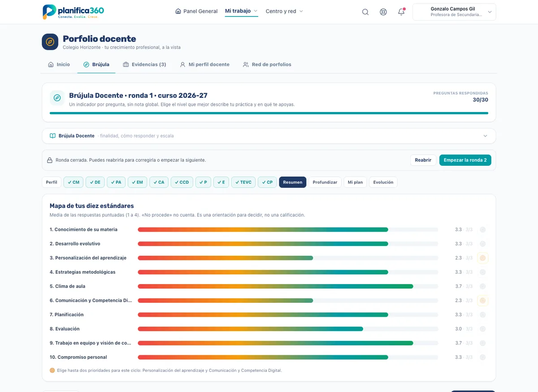538x392 pixels.
Task: Click the 30/30 answered questions count
Action: [480, 100]
